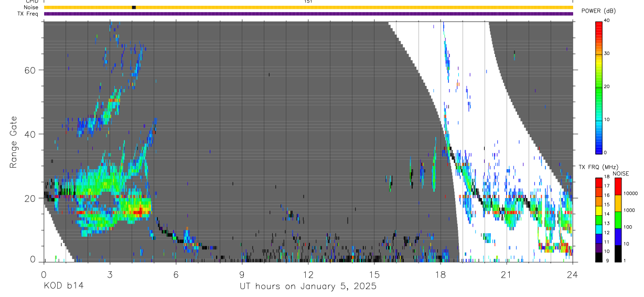Image resolution: width=644 pixels, height=297 pixels.
Task: Click the x-axis tick label "9"
Action: pos(242,274)
